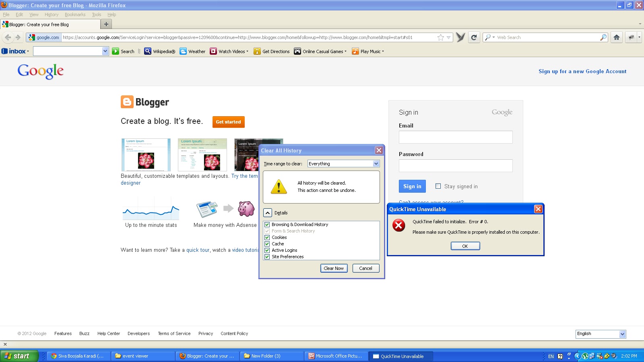Screen dimensions: 644x362
Task: Expand the Play Music dropdown
Action: pyautogui.click(x=383, y=51)
